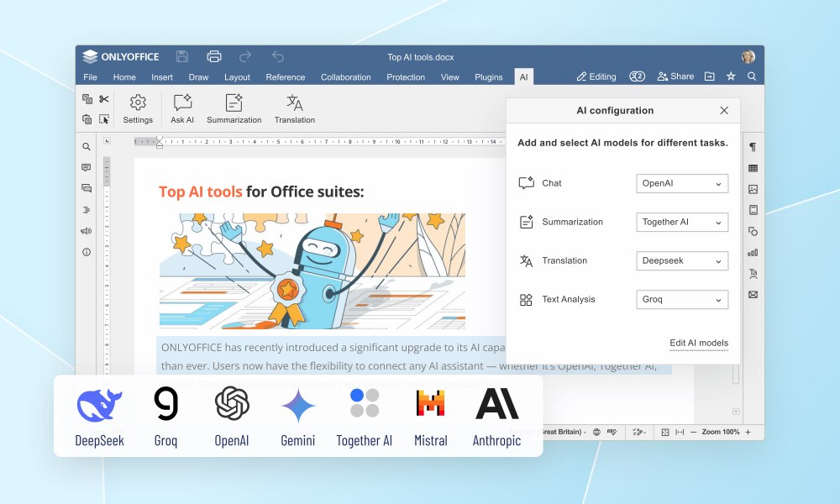The height and width of the screenshot is (504, 840).
Task: Click the Share button
Action: 675,76
